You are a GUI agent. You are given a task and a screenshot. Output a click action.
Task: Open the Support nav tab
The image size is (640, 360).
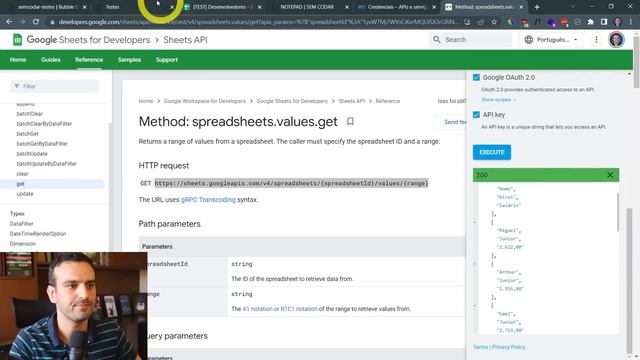coord(167,60)
